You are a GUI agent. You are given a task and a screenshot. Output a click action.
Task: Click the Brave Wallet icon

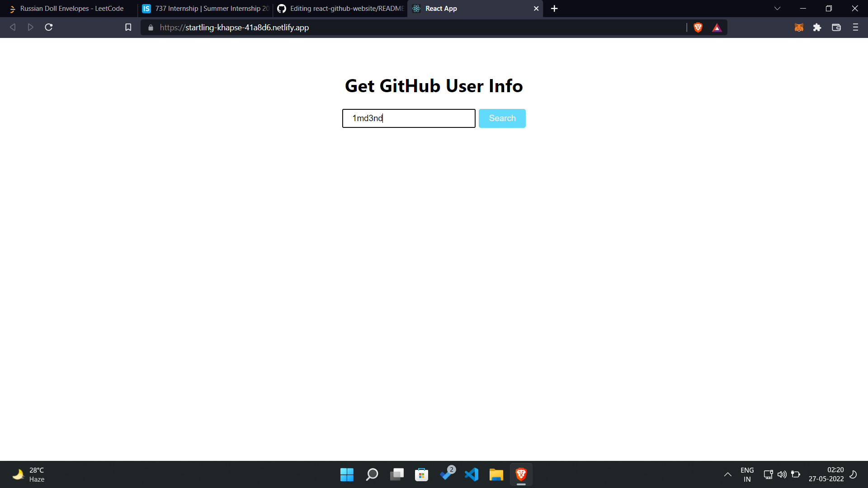(x=836, y=27)
